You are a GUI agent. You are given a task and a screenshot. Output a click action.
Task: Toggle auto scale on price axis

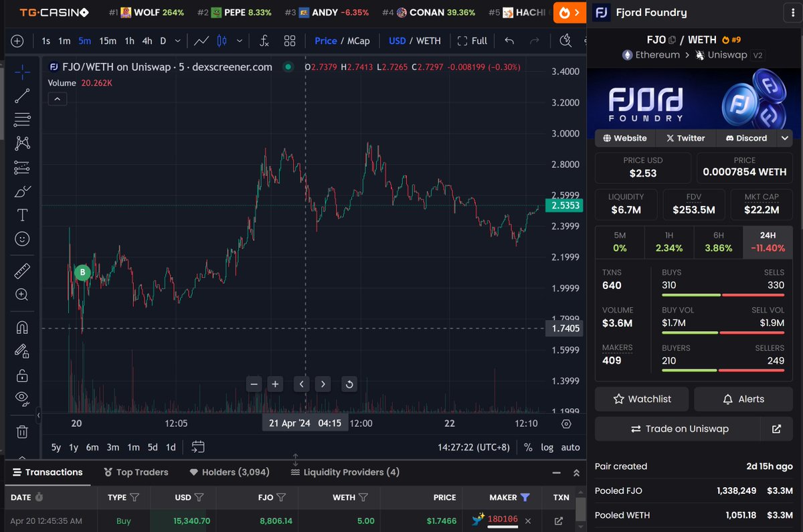570,447
